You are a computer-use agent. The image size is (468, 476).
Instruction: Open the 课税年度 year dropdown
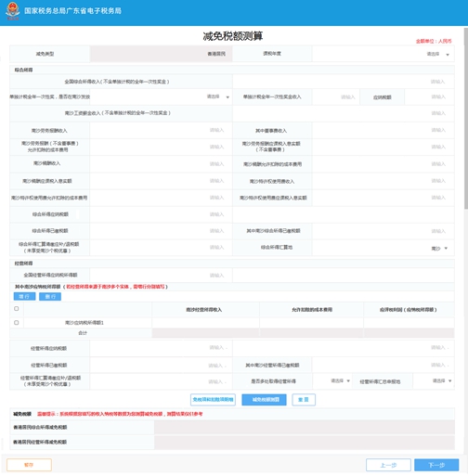(x=383, y=54)
